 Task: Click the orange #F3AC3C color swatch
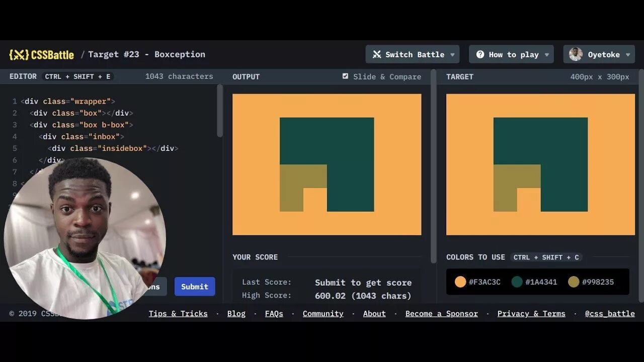click(460, 282)
